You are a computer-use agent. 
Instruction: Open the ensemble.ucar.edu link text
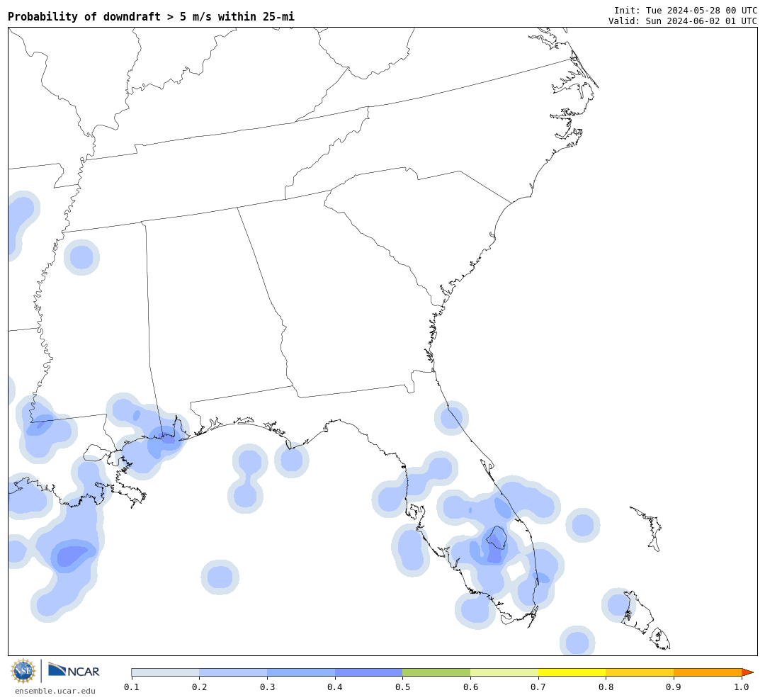click(x=55, y=691)
